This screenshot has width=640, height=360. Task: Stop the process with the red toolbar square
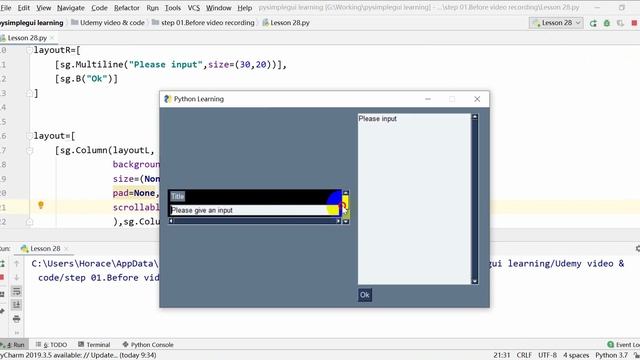point(634,23)
